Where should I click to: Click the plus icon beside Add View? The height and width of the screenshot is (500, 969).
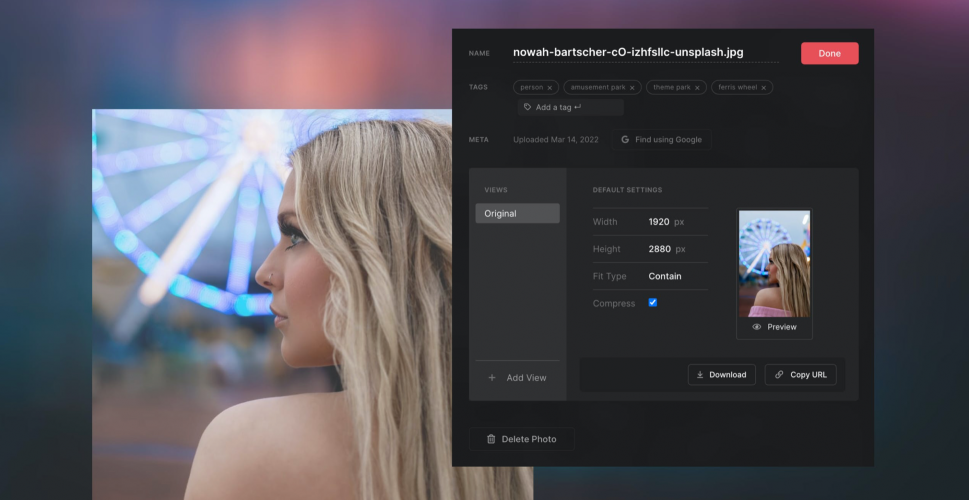(492, 378)
